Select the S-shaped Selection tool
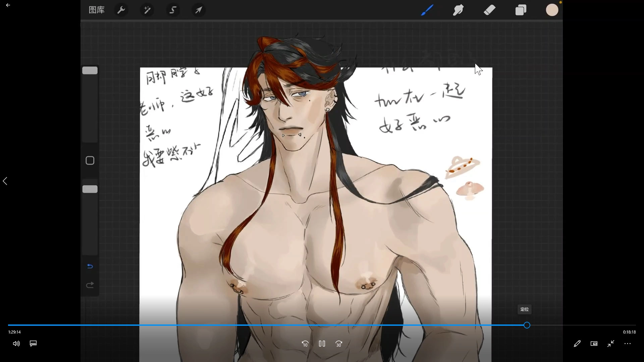The image size is (644, 362). (173, 10)
